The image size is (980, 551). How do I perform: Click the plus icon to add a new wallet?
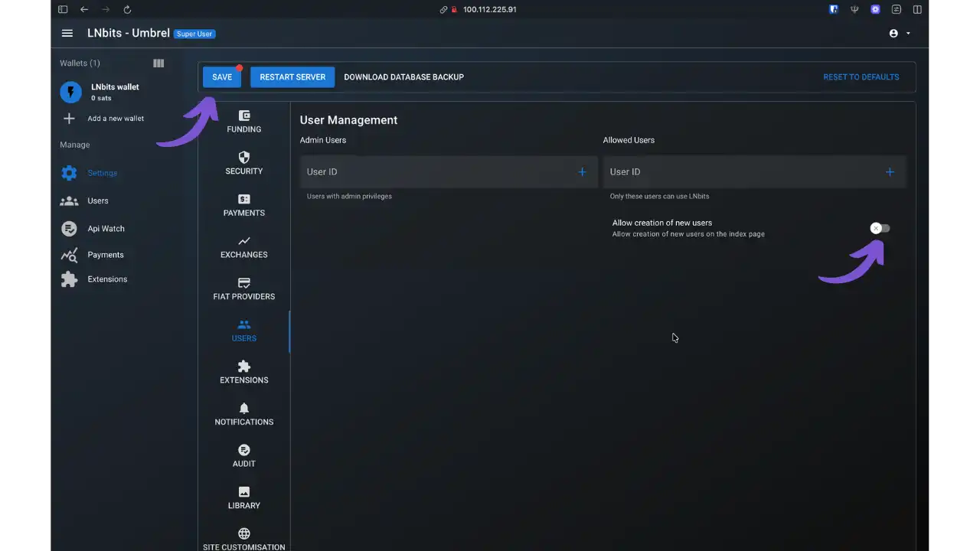click(69, 118)
